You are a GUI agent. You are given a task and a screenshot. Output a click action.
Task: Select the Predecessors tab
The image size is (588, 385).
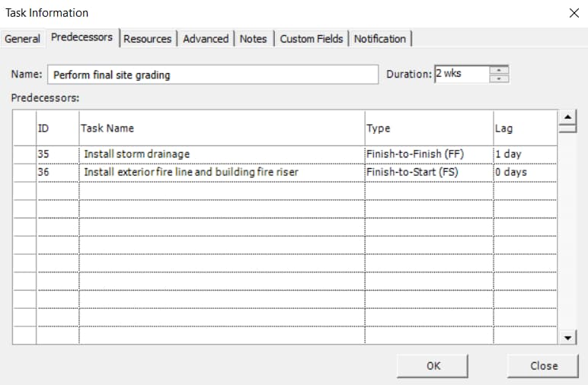point(81,37)
